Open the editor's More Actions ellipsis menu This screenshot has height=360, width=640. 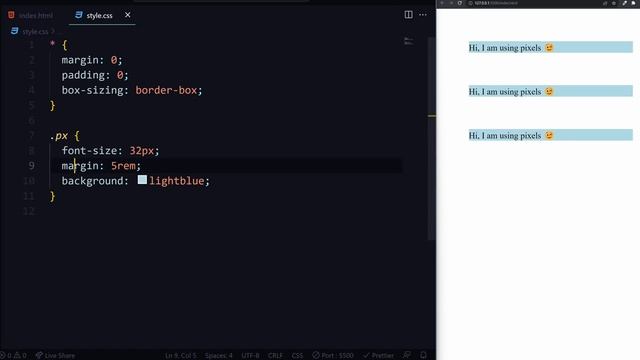[x=423, y=15]
